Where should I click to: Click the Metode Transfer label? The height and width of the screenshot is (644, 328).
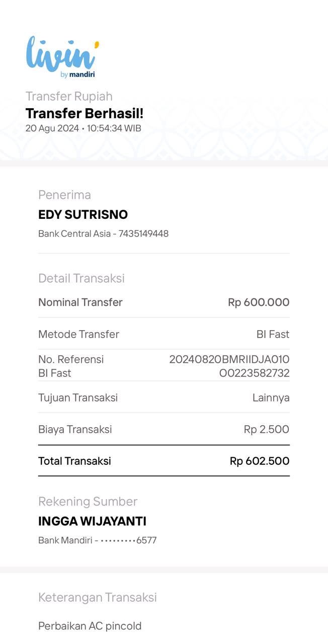pyautogui.click(x=78, y=334)
